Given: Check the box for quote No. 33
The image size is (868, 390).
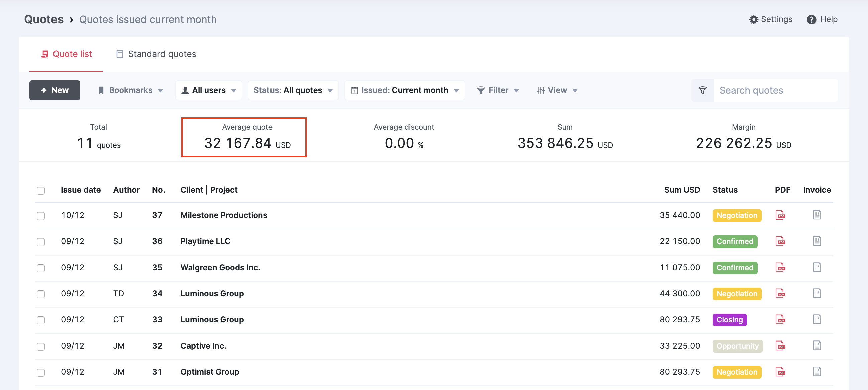Looking at the screenshot, I should click(41, 320).
